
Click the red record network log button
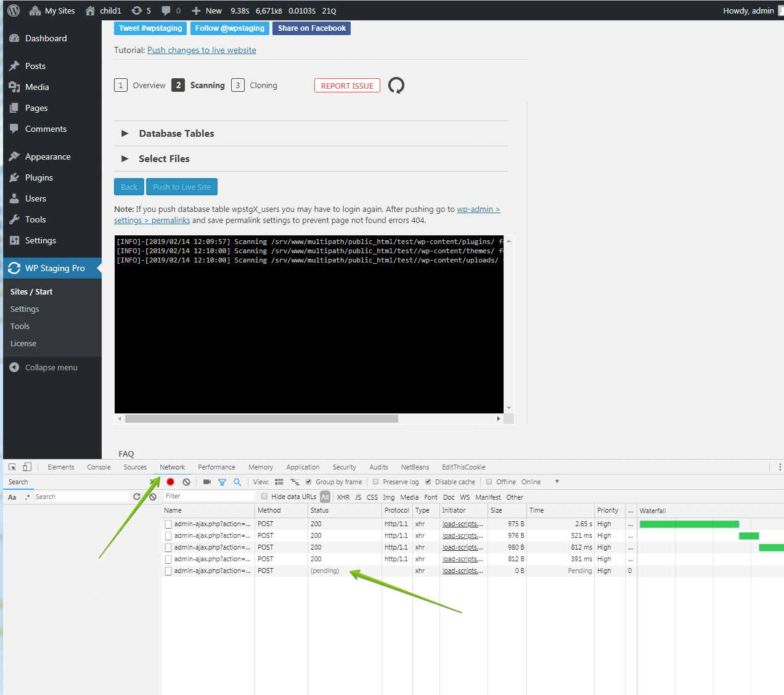point(171,482)
